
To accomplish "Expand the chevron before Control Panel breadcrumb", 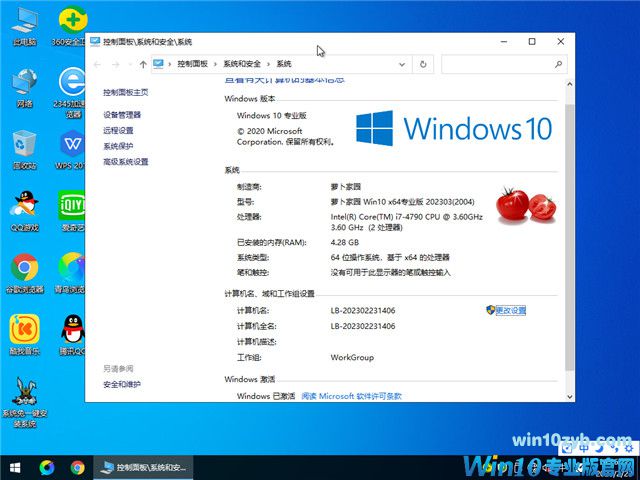I will click(x=169, y=64).
